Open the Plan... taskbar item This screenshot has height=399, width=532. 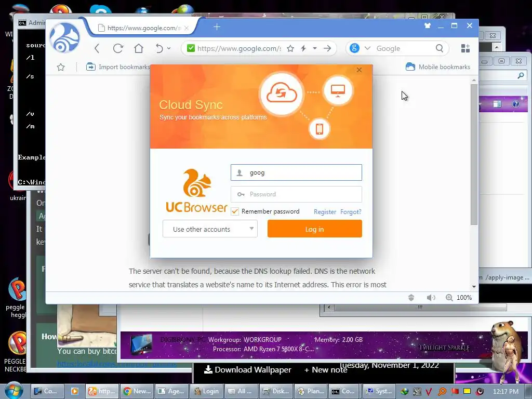311,391
